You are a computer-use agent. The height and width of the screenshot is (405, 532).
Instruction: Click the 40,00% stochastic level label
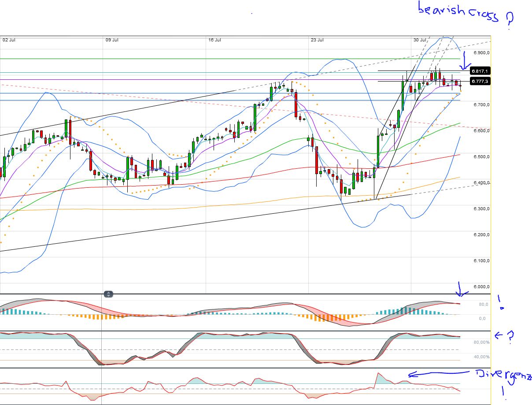(482, 357)
